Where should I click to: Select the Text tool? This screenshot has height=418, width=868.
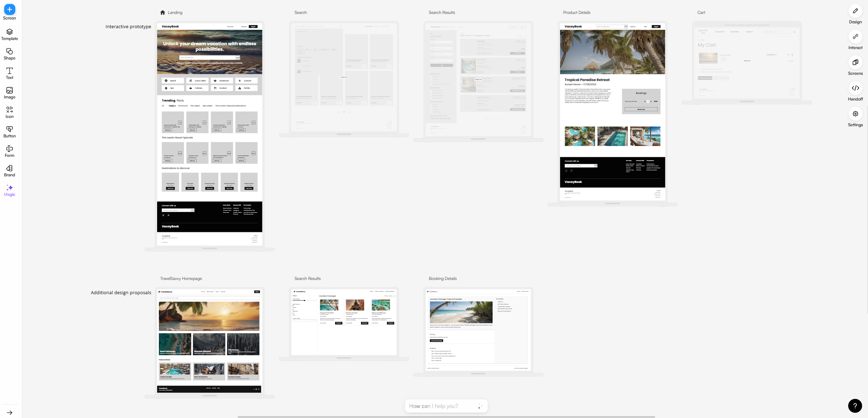tap(9, 73)
